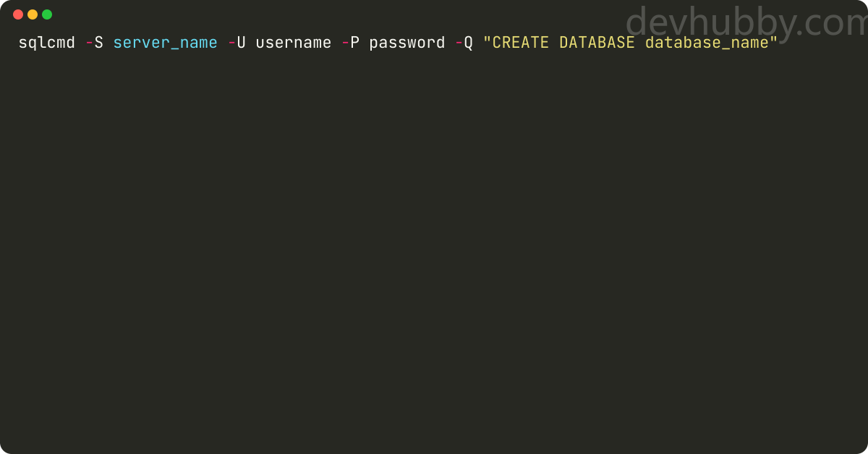Click the word CREATE in the query
The height and width of the screenshot is (454, 868).
pos(521,43)
